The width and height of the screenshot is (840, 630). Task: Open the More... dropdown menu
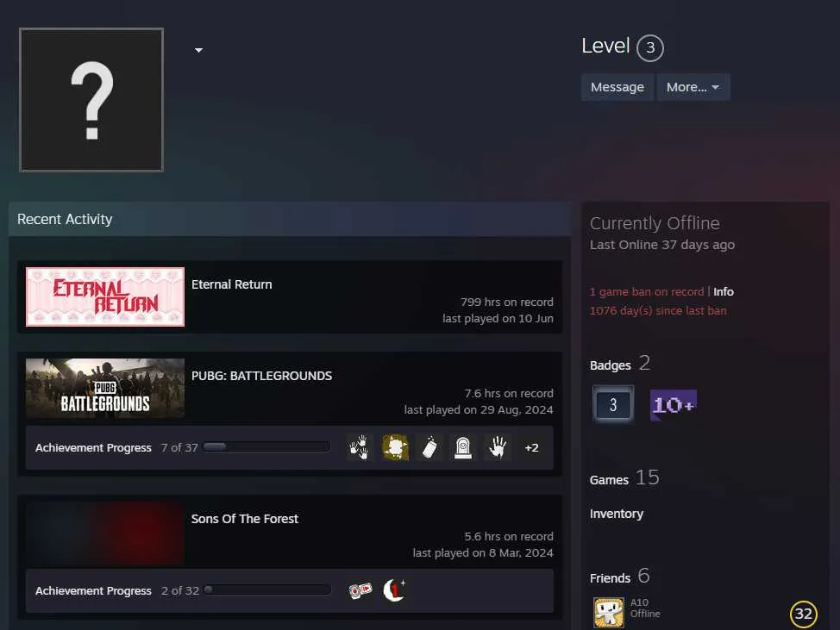[x=693, y=87]
